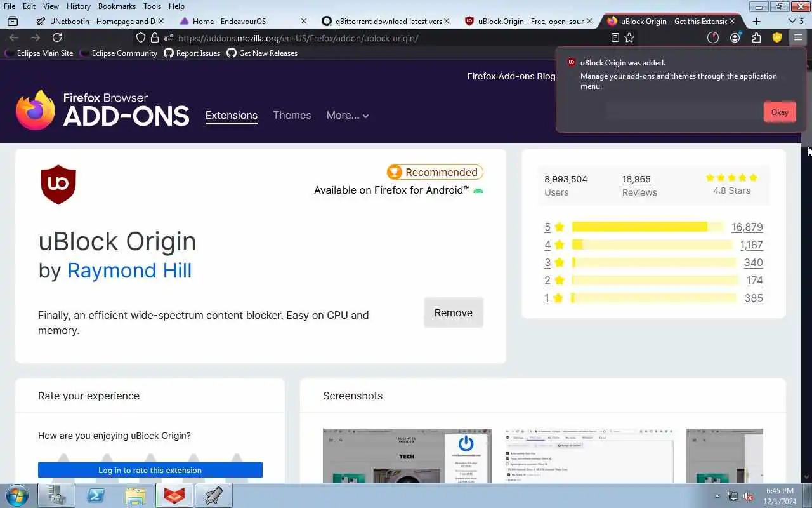
Task: Open the Firefox account icon
Action: 735,37
